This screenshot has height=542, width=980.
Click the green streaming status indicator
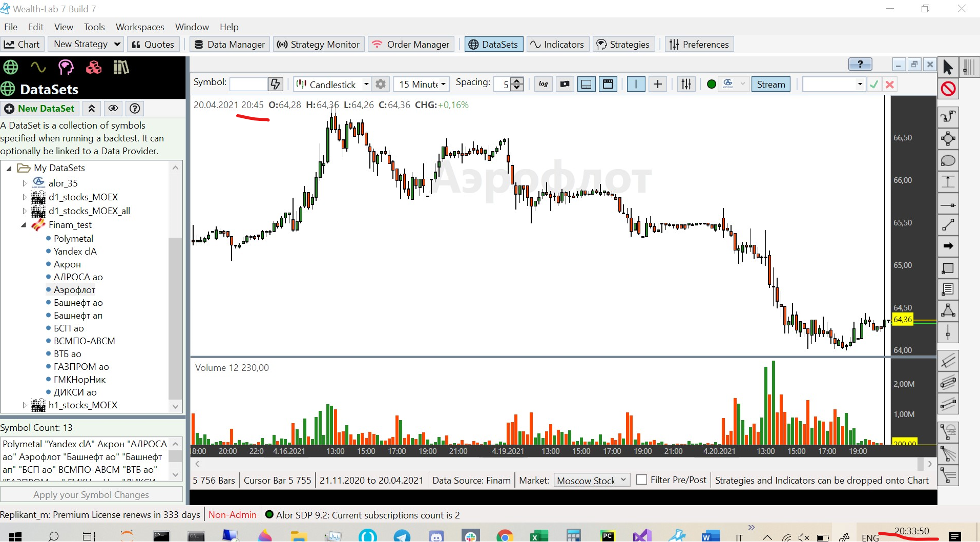tap(711, 84)
